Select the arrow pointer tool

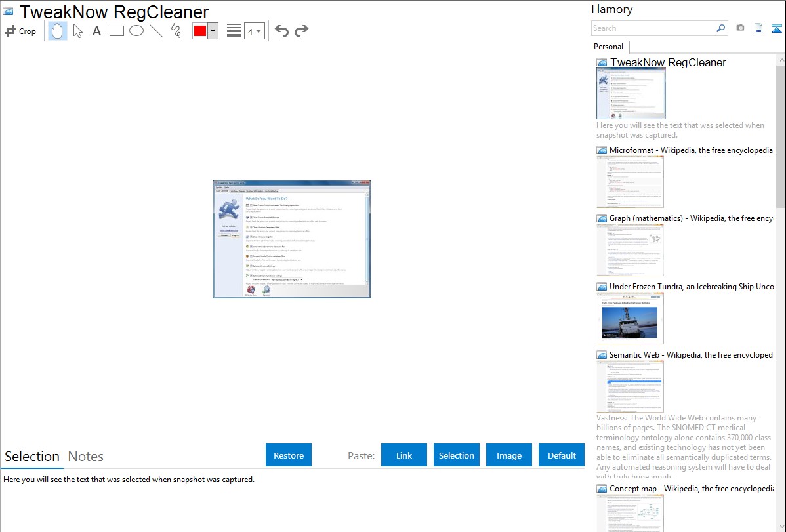(77, 31)
